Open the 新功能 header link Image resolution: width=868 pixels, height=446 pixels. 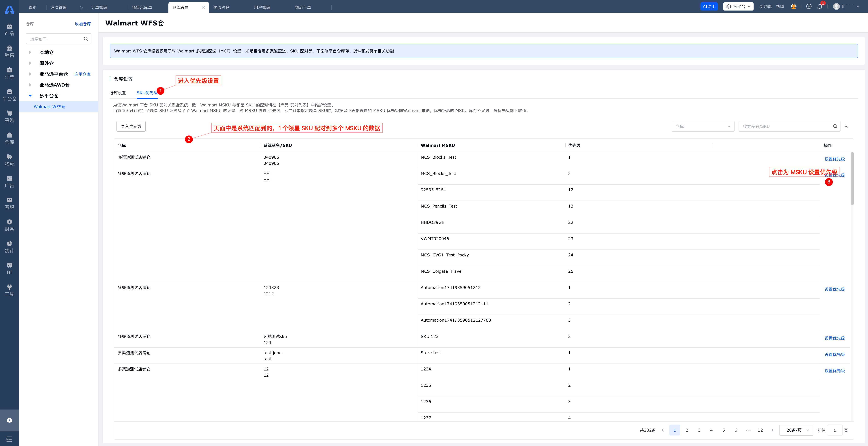coord(765,6)
